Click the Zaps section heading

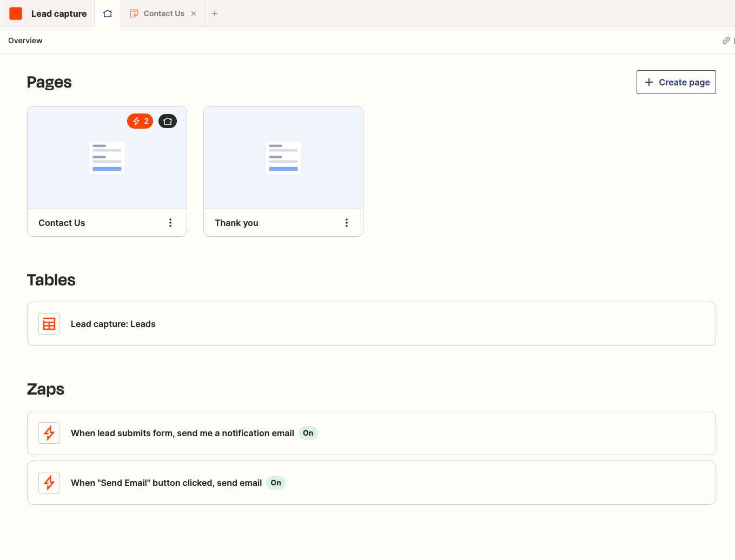[45, 389]
